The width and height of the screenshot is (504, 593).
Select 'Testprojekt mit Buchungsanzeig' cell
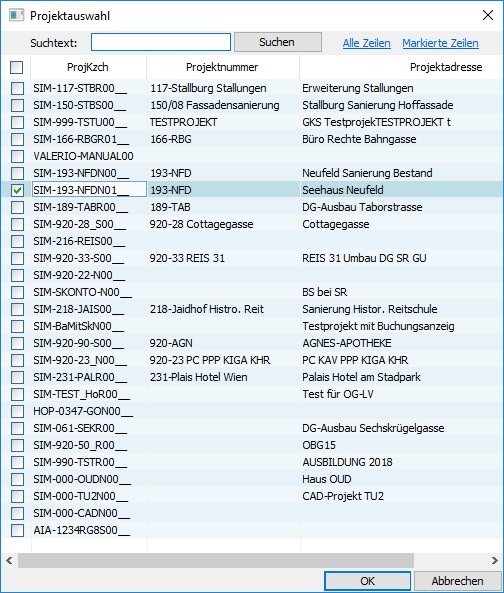(402, 326)
